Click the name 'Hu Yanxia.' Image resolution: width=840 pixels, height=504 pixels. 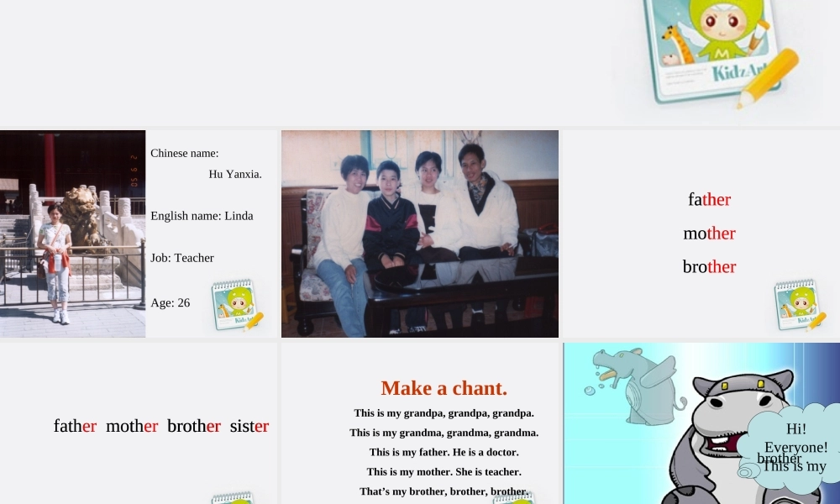click(x=235, y=174)
